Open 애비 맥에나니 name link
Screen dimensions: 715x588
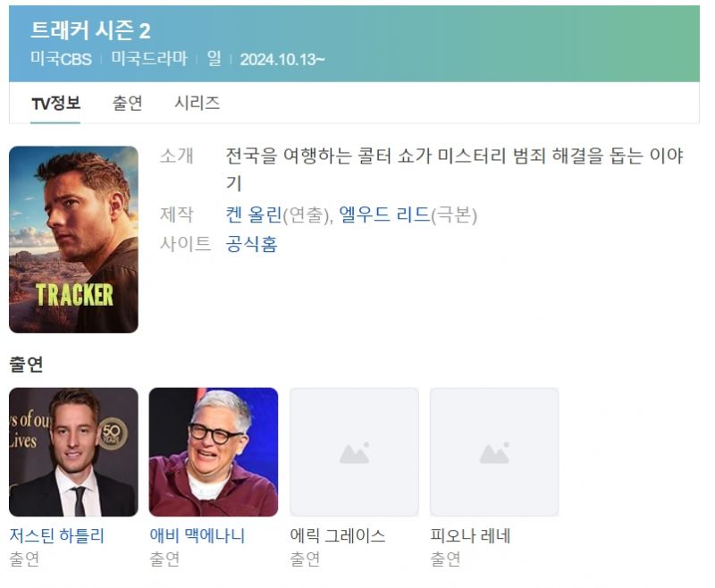[197, 535]
